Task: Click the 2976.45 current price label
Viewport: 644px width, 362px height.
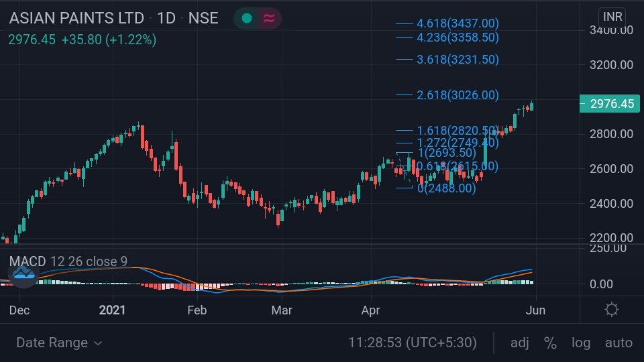Action: click(x=610, y=103)
